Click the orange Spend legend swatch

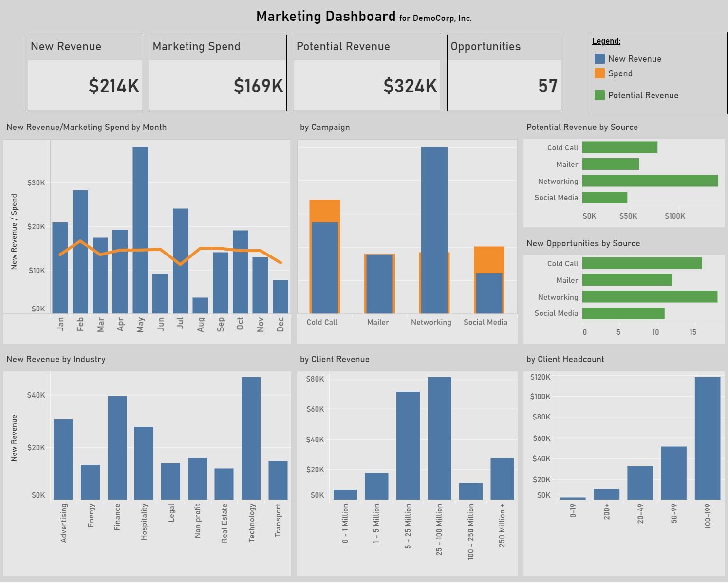pos(599,73)
